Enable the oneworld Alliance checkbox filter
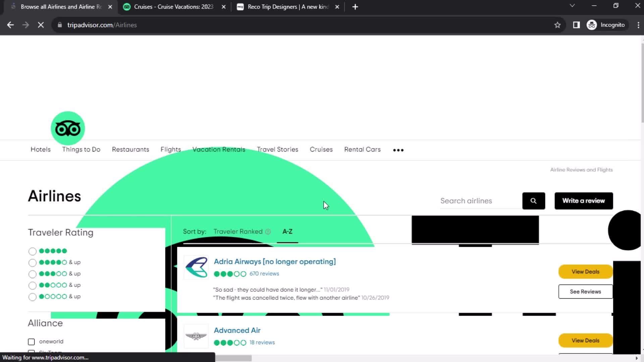This screenshot has height=362, width=644. tap(31, 341)
